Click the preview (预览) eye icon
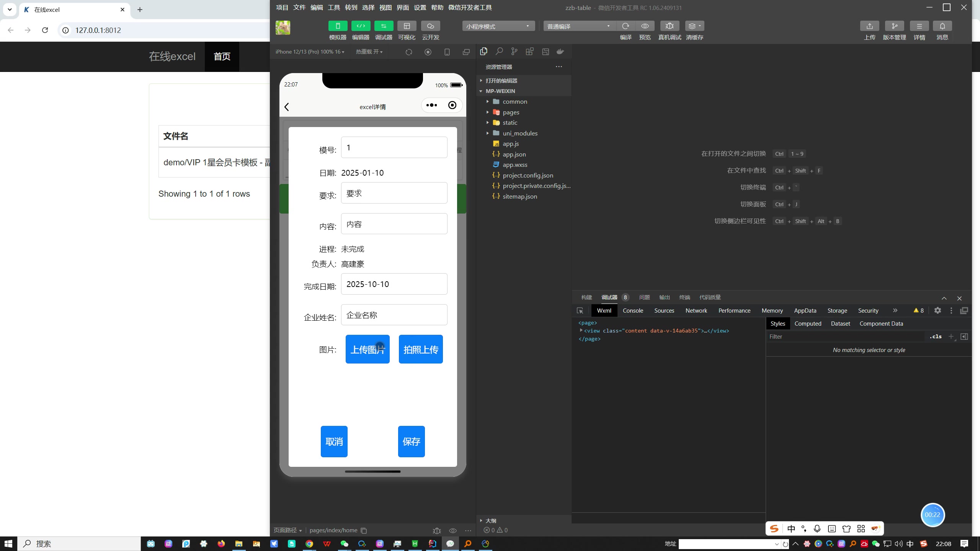This screenshot has height=551, width=980. (x=645, y=26)
